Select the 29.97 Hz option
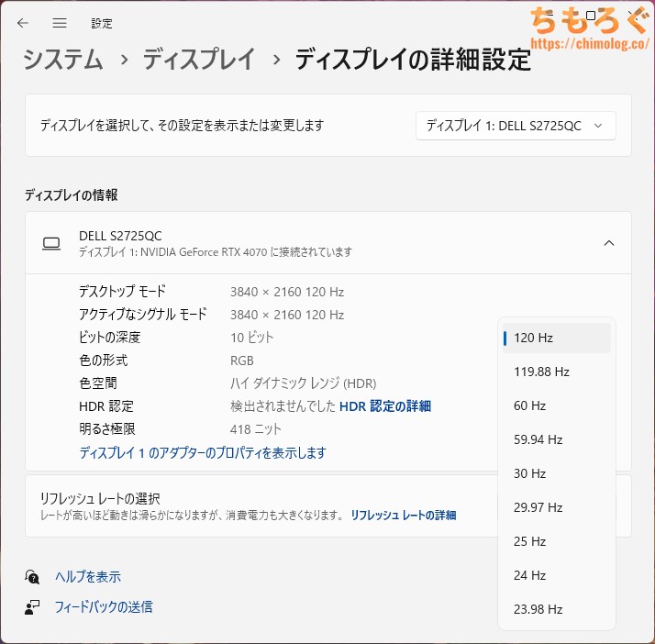The width and height of the screenshot is (655, 644). coord(556,507)
